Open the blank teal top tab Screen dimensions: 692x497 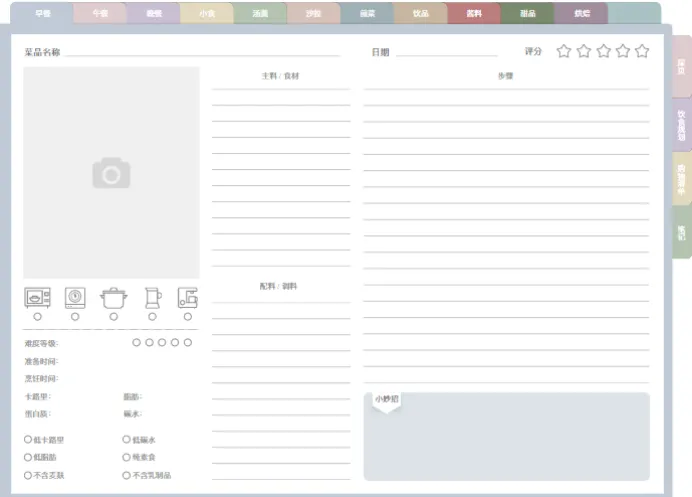(x=635, y=13)
